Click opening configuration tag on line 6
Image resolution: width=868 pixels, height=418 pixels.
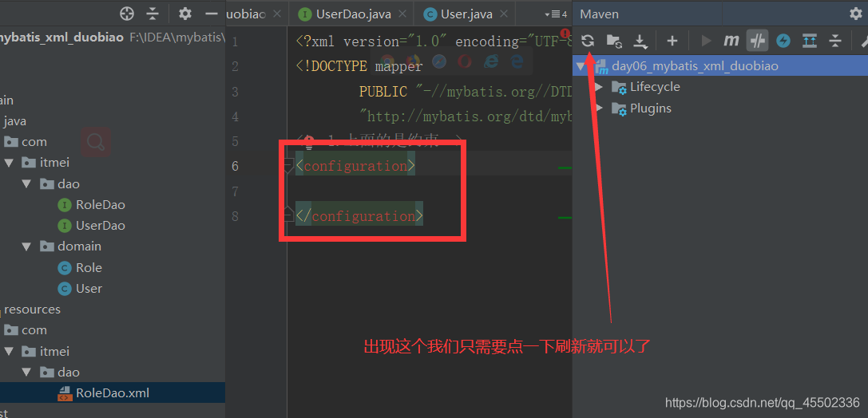coord(355,166)
